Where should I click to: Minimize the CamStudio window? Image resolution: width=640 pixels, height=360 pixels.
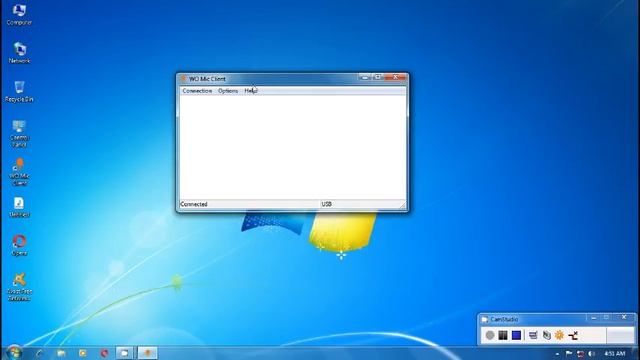point(594,317)
